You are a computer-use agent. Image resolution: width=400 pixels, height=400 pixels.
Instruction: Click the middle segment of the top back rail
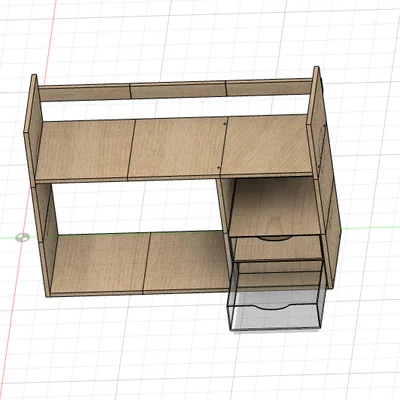click(178, 89)
